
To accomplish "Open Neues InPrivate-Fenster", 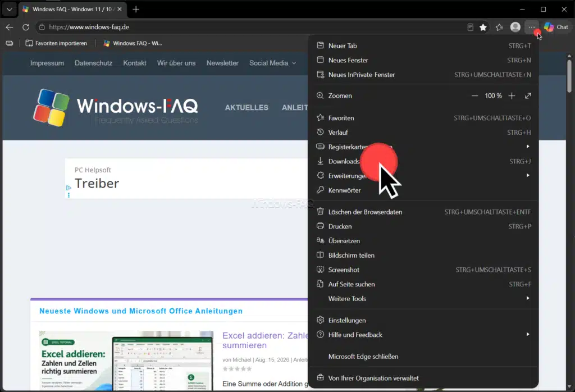I will click(423, 75).
